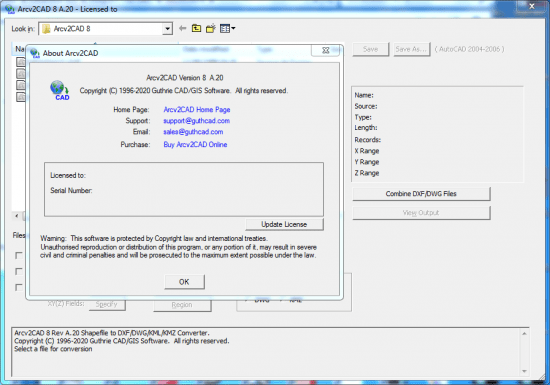Open the Arcv2CAD Home Page link
This screenshot has height=385, width=550.
click(x=197, y=110)
